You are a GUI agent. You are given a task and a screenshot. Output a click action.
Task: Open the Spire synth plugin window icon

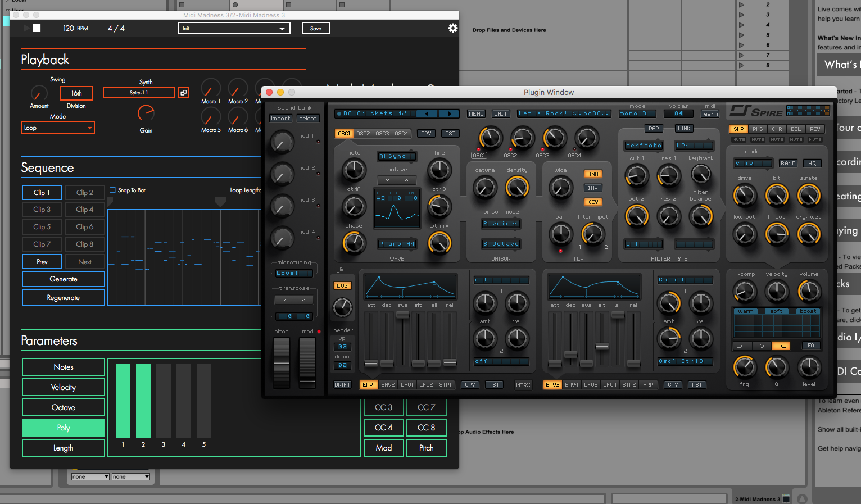pos(184,93)
